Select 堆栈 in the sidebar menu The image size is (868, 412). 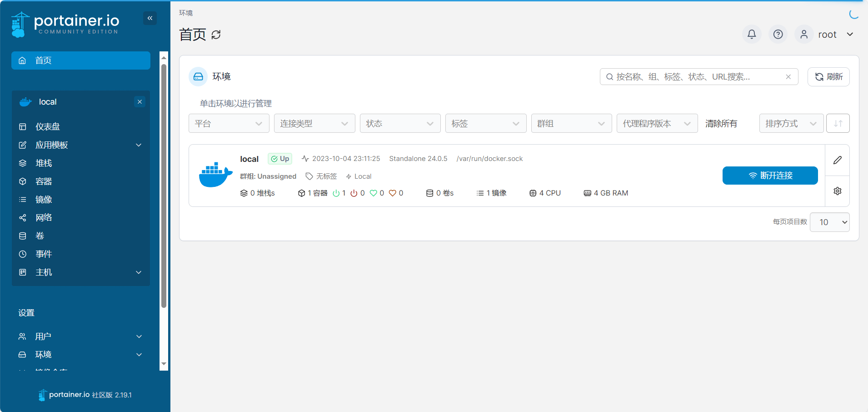pyautogui.click(x=44, y=163)
